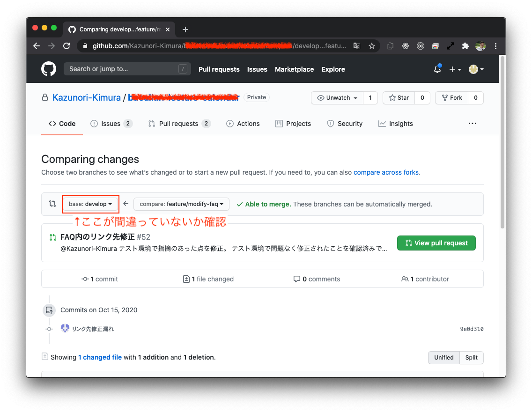
Task: Click the commit avatar next to リンク先修正漏れ
Action: click(x=65, y=329)
